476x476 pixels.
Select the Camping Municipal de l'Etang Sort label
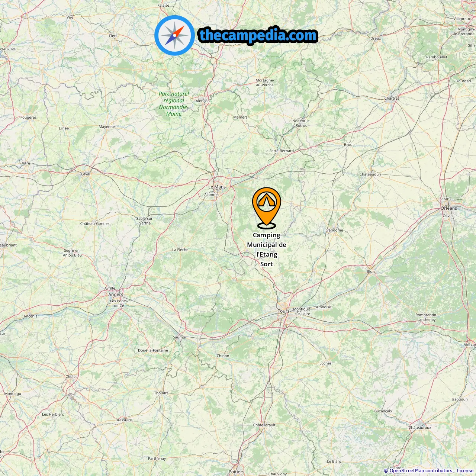267,250
